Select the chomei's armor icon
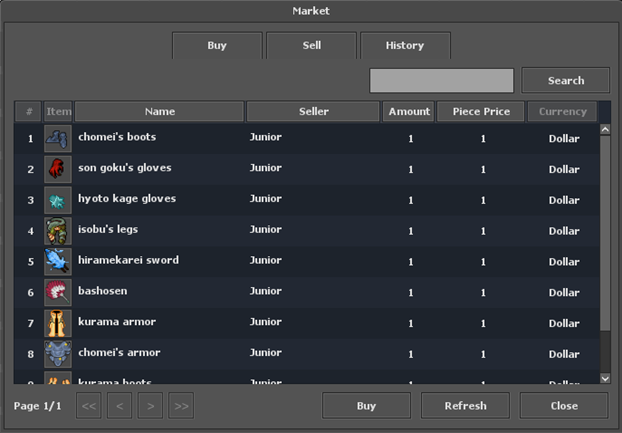This screenshot has height=433, width=622. click(58, 354)
